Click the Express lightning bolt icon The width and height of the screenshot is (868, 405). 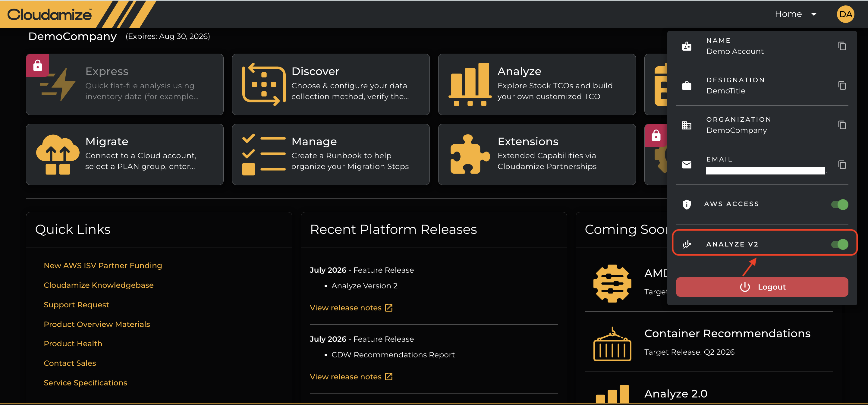pyautogui.click(x=58, y=84)
